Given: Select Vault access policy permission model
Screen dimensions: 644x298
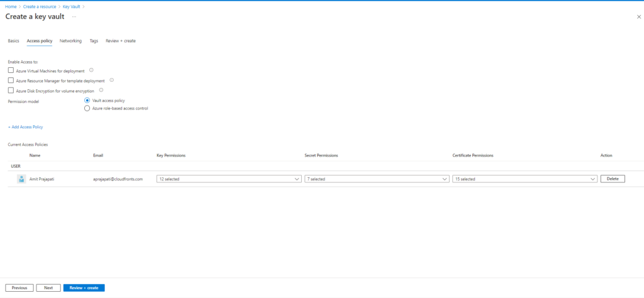Looking at the screenshot, I should click(x=87, y=101).
